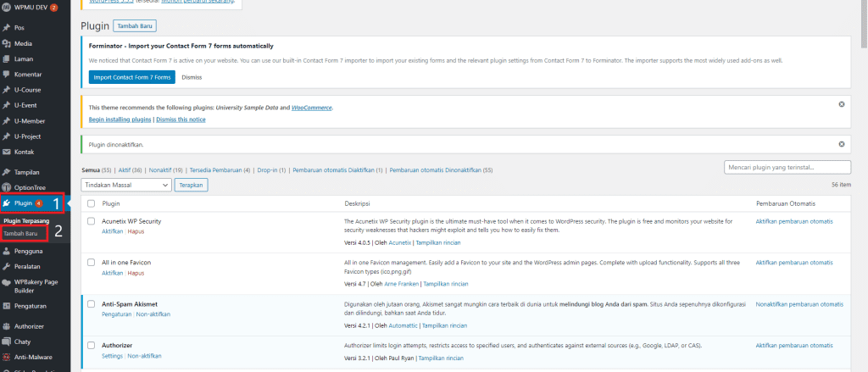The image size is (868, 372).
Task: Focus the installed plugin search field
Action: pyautogui.click(x=787, y=167)
